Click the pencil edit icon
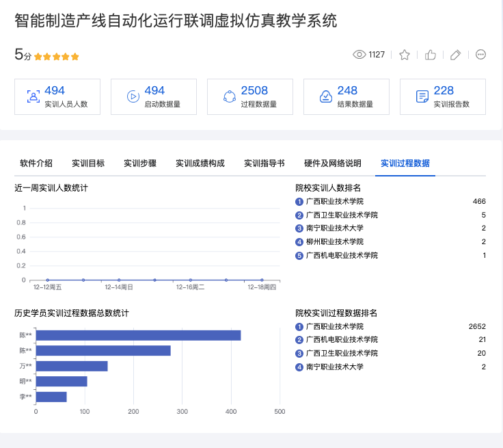This screenshot has width=503, height=448. (x=456, y=55)
